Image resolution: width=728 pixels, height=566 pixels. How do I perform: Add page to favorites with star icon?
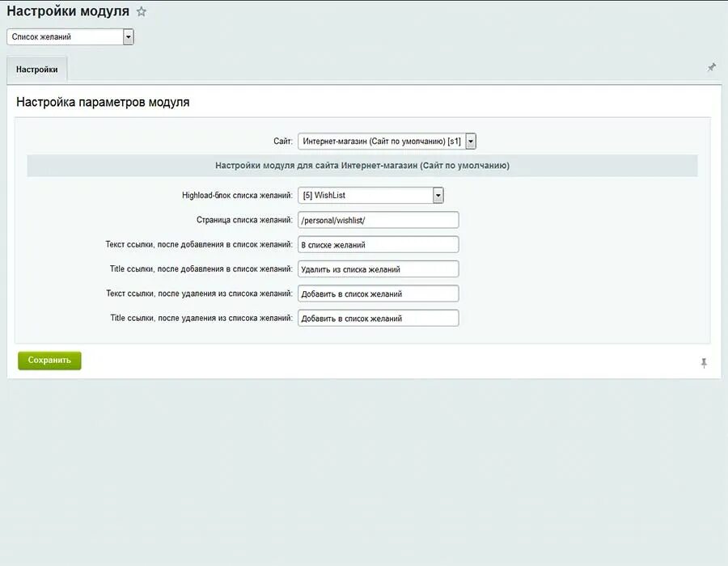point(141,11)
